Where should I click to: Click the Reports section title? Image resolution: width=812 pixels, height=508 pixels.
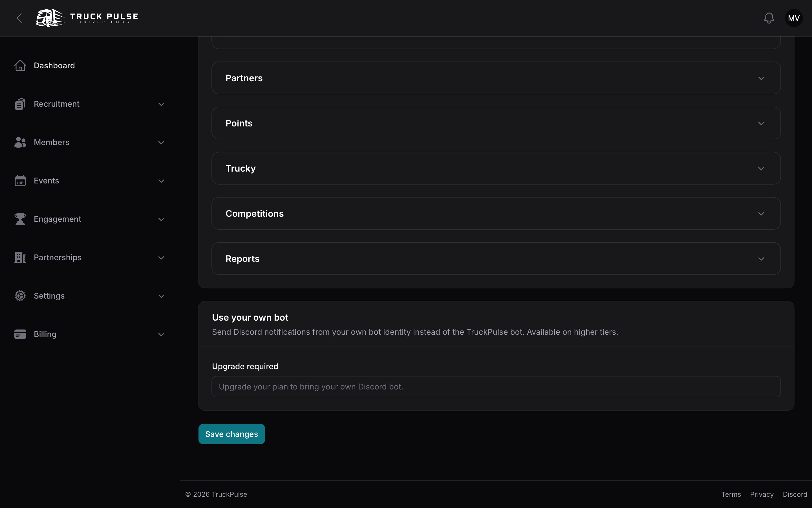[242, 259]
